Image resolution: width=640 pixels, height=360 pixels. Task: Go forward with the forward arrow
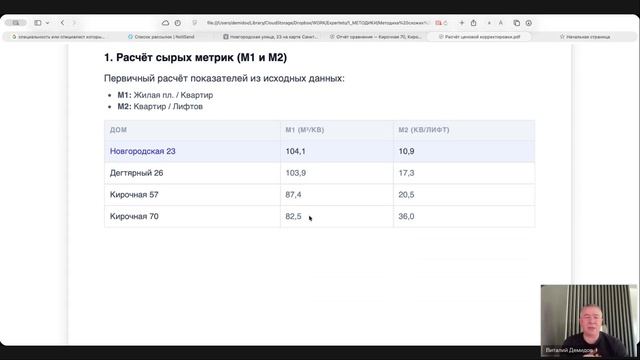(x=74, y=23)
